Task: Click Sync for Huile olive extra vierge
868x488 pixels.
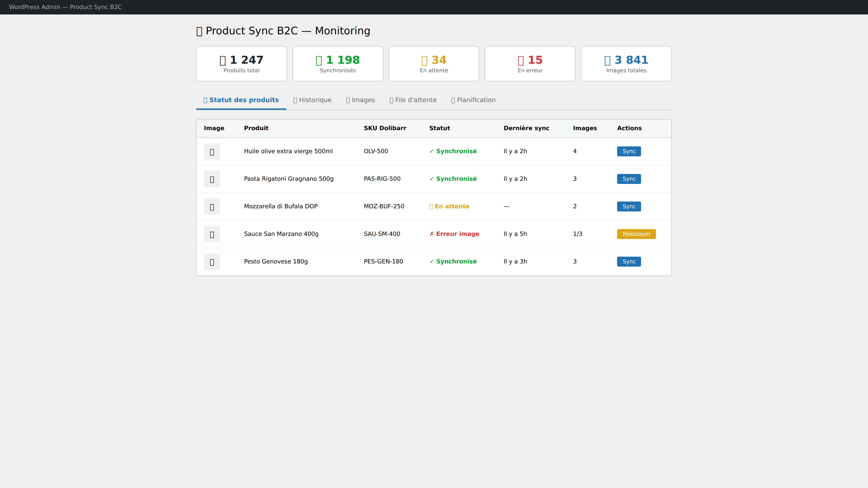Action: click(629, 151)
